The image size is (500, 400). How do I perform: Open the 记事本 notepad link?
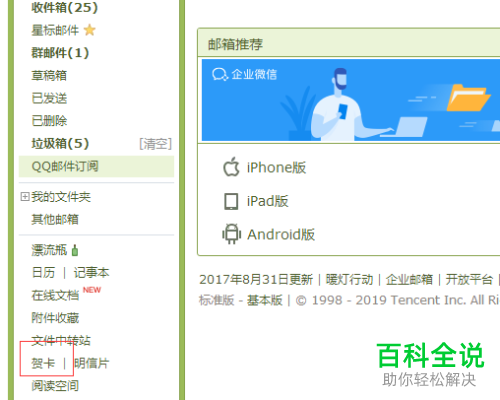(x=92, y=273)
